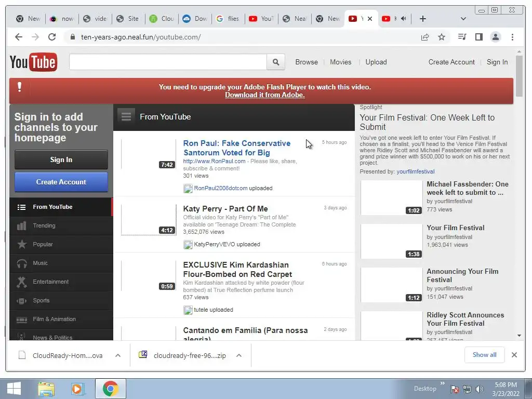Viewport: 532px width, 399px height.
Task: Click Upload in header
Action: tap(376, 62)
